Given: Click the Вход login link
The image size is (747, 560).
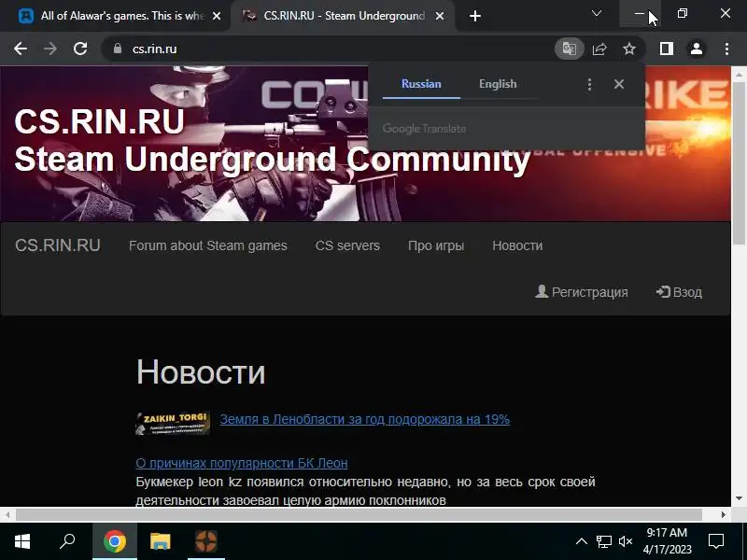Looking at the screenshot, I should pyautogui.click(x=679, y=292).
